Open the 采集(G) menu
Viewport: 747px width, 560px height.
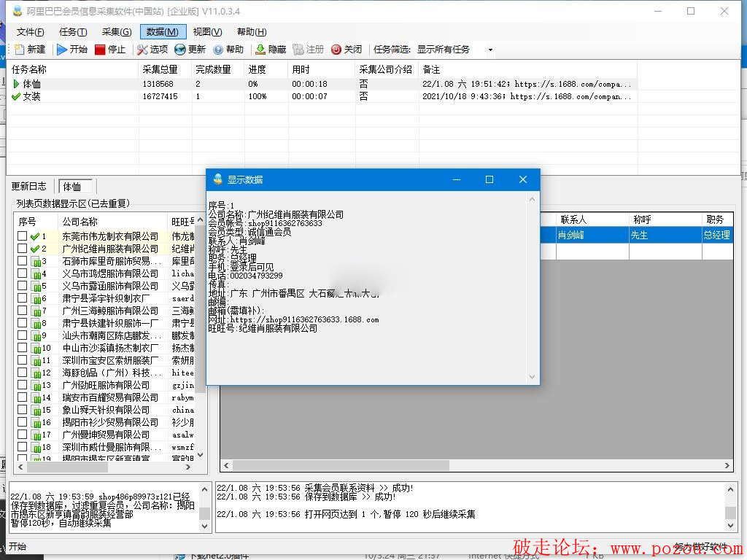pyautogui.click(x=117, y=32)
